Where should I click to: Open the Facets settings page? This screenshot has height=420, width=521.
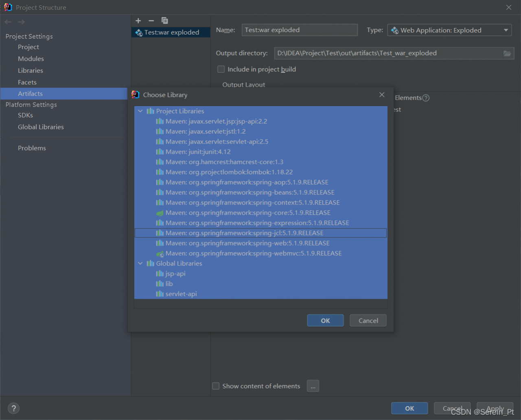pos(27,83)
